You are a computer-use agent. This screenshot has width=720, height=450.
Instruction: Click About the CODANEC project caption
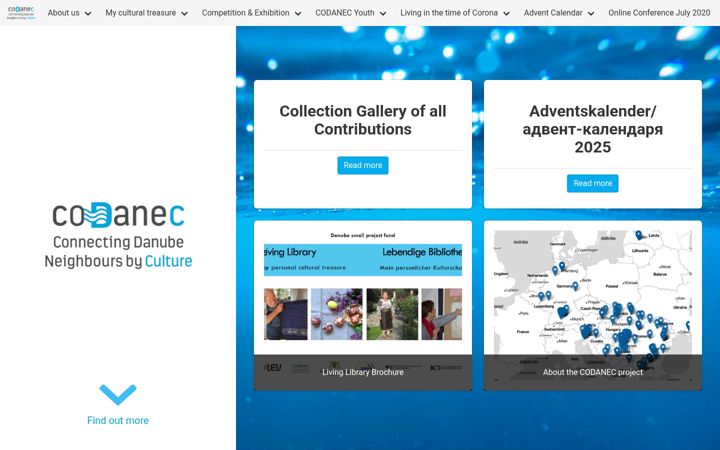pos(593,372)
